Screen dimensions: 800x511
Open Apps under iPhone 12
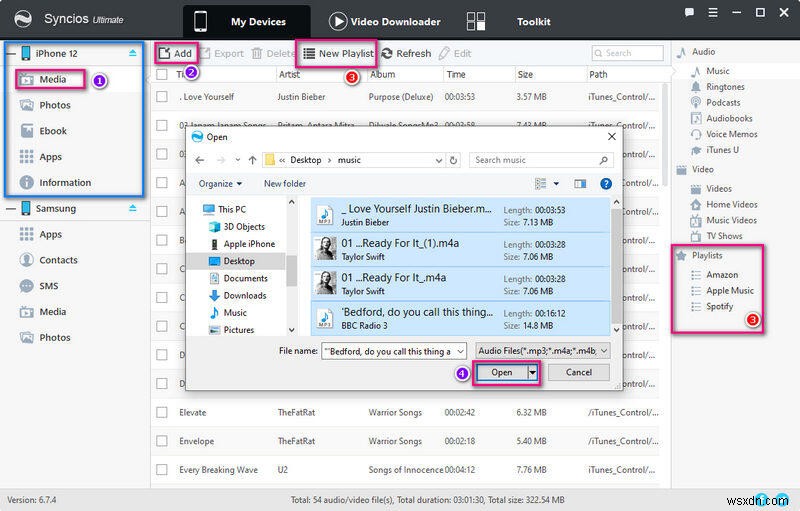point(50,157)
